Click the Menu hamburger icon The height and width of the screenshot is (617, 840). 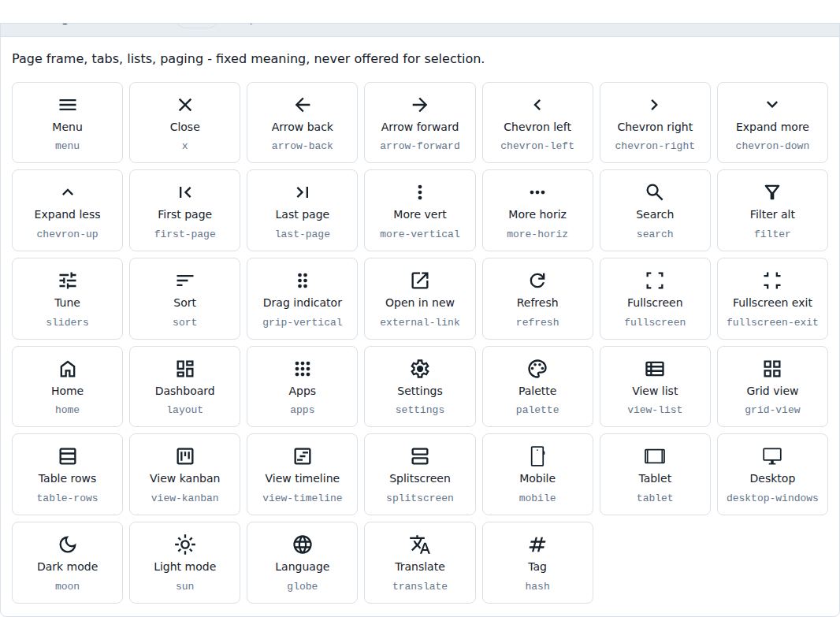point(68,105)
